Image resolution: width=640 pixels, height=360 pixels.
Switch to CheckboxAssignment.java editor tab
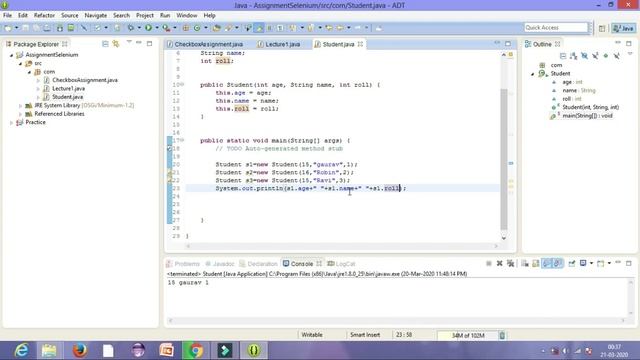[x=205, y=44]
